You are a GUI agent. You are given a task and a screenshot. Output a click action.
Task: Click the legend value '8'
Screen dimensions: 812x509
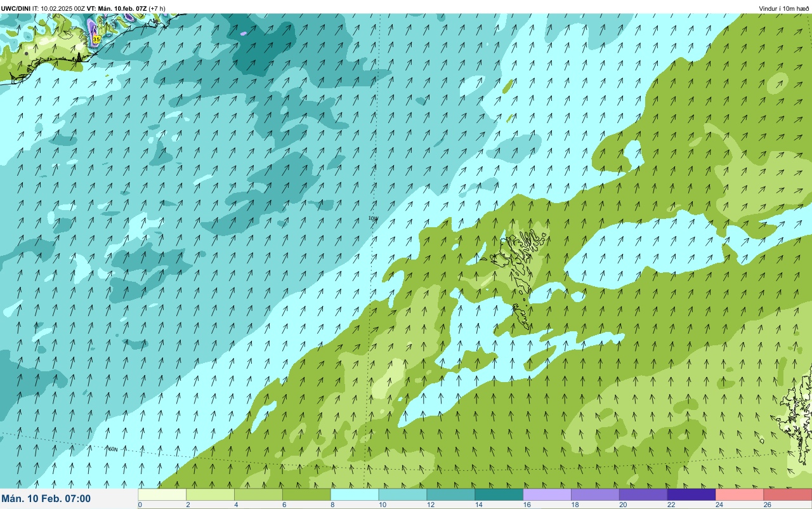pos(332,505)
